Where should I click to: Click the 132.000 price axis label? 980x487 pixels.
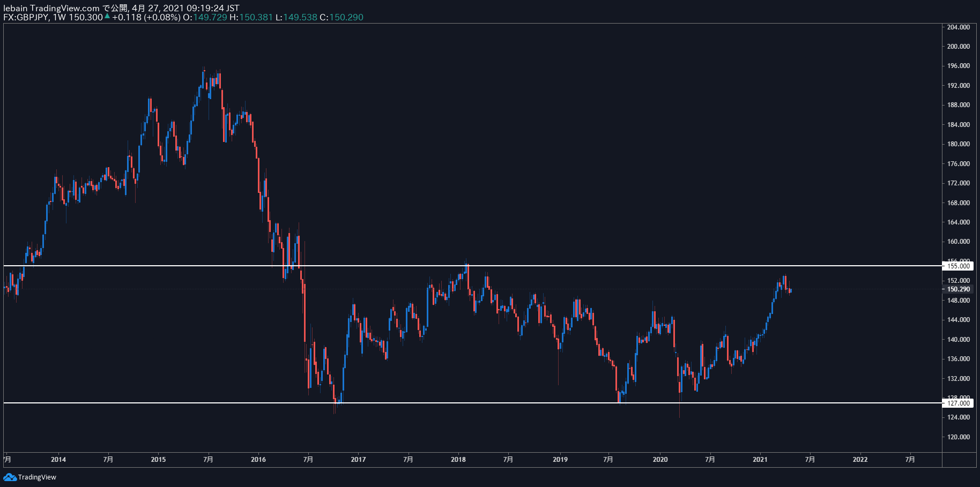958,379
